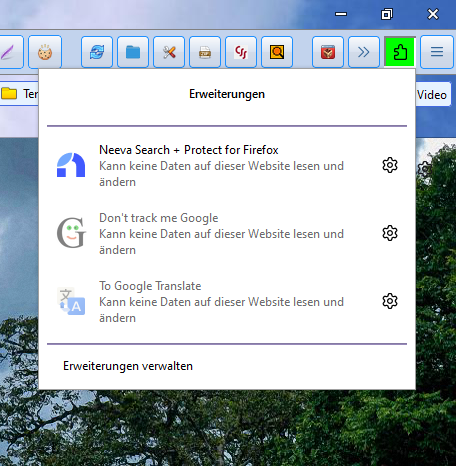The width and height of the screenshot is (456, 466).
Task: Select To Google Translate extension entry
Action: 213,302
